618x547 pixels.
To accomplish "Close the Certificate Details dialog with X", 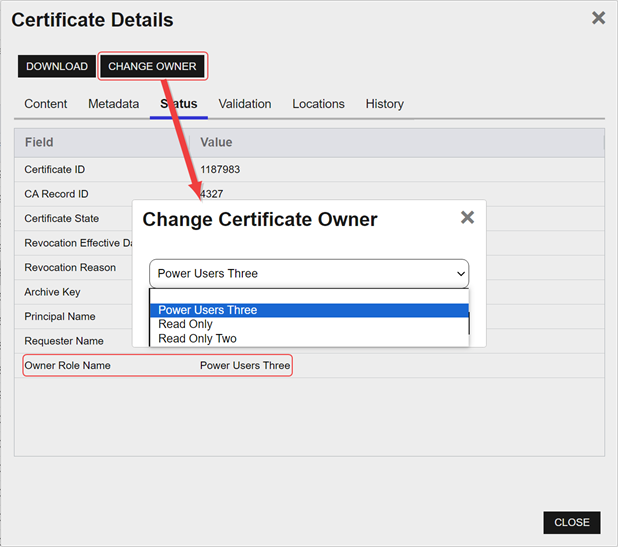I will 598,18.
